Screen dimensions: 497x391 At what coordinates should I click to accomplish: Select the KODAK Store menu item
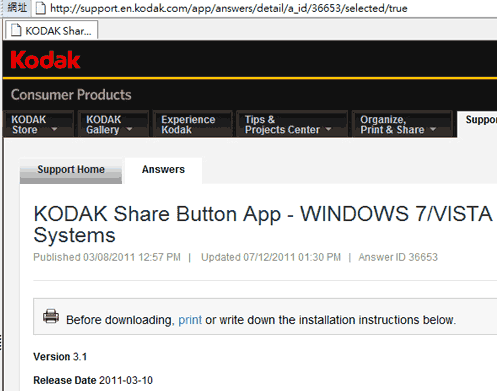coord(39,124)
